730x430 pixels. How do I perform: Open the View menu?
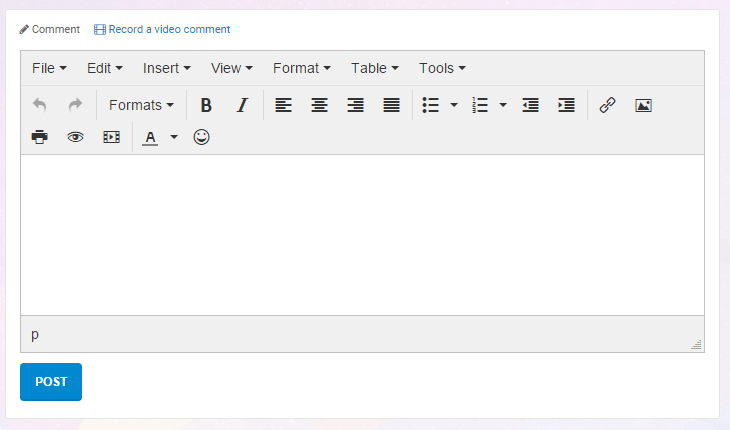coord(232,68)
